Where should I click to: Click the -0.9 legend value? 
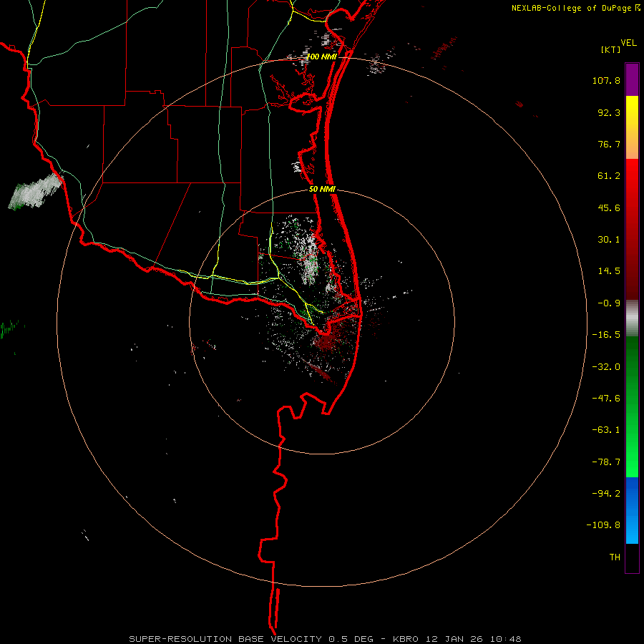pos(609,303)
